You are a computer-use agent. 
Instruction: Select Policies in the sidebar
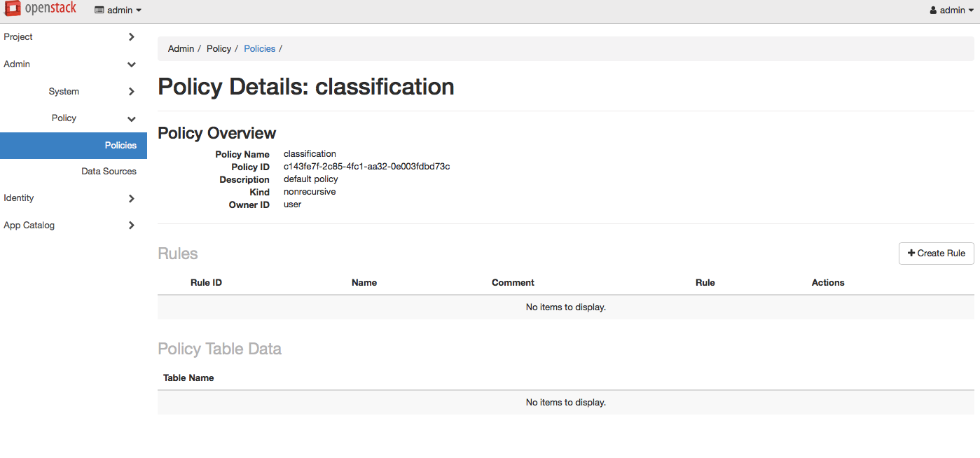pos(74,146)
